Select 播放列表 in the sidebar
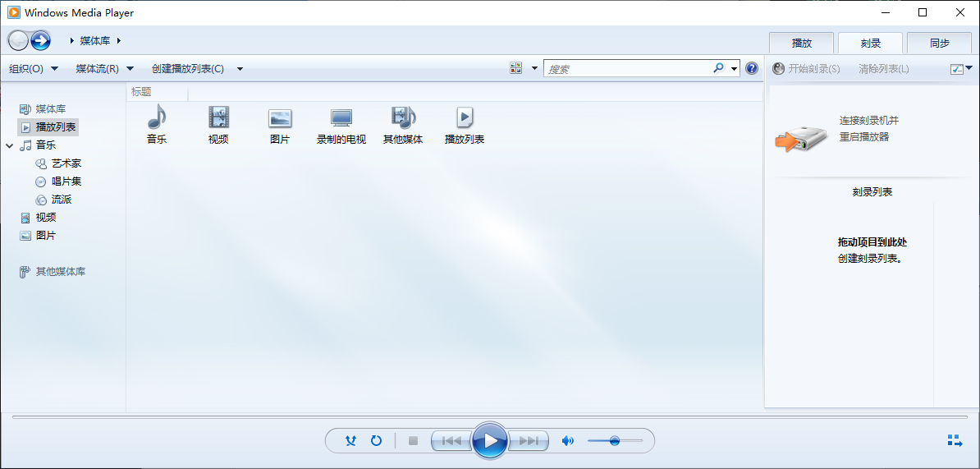The height and width of the screenshot is (469, 980). click(48, 127)
